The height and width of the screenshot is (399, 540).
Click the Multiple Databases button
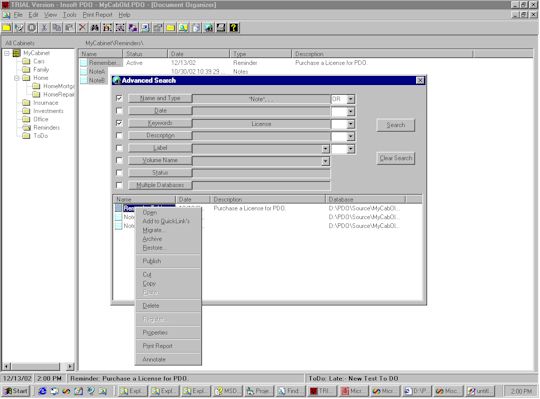[x=160, y=185]
